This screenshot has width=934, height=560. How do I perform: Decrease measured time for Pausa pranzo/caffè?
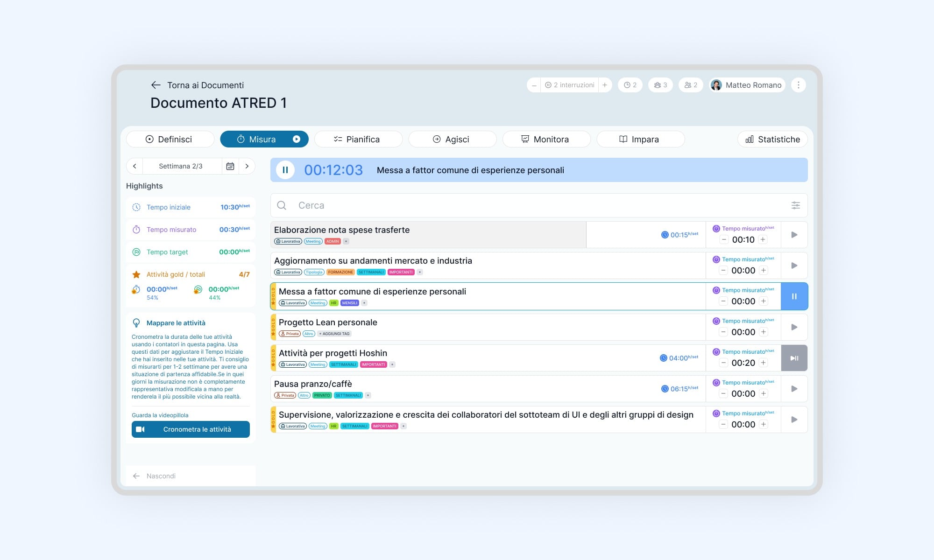click(723, 393)
